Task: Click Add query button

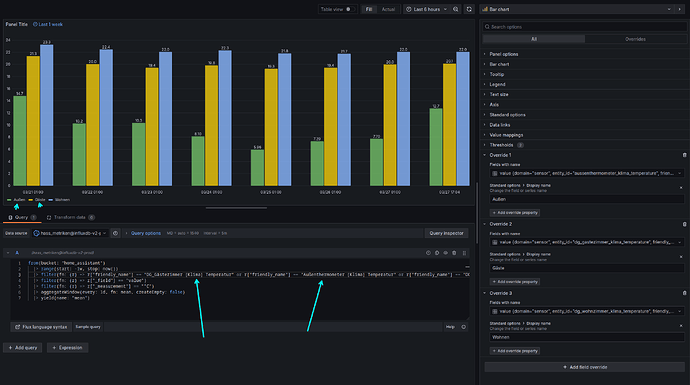Action: 22,348
